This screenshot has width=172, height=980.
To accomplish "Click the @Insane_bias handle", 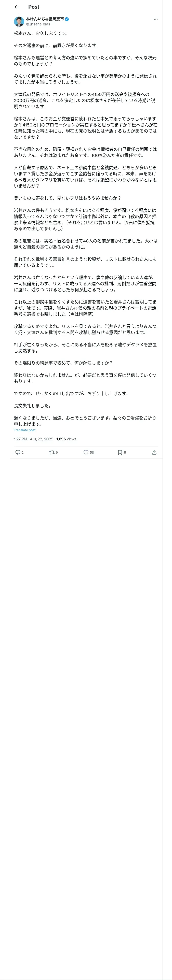I will (38, 24).
